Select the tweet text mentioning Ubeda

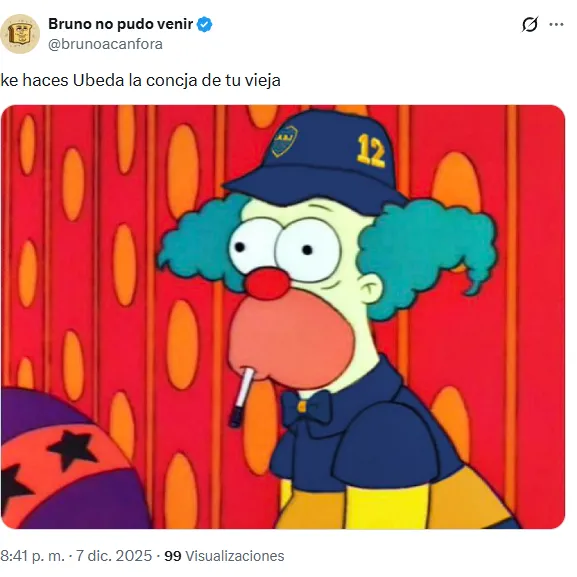[141, 80]
